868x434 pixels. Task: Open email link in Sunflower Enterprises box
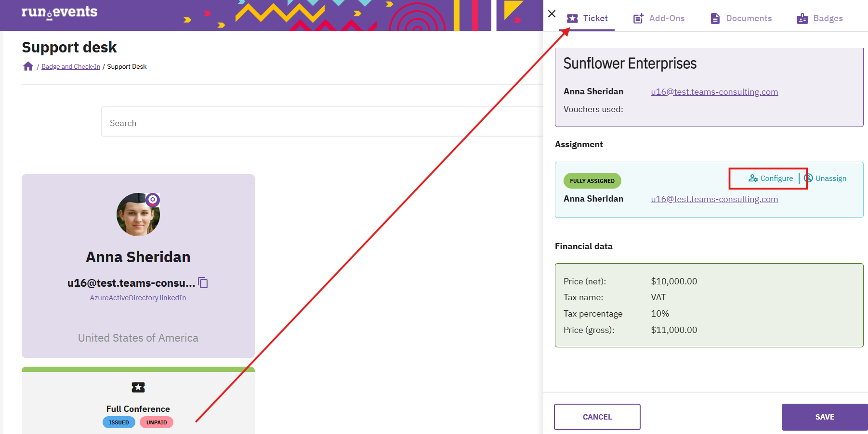pyautogui.click(x=714, y=92)
